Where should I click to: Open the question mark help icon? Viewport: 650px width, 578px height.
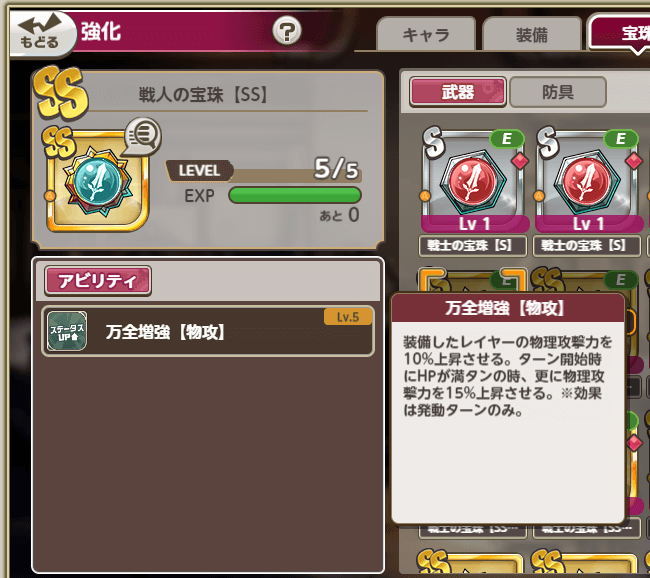[286, 31]
